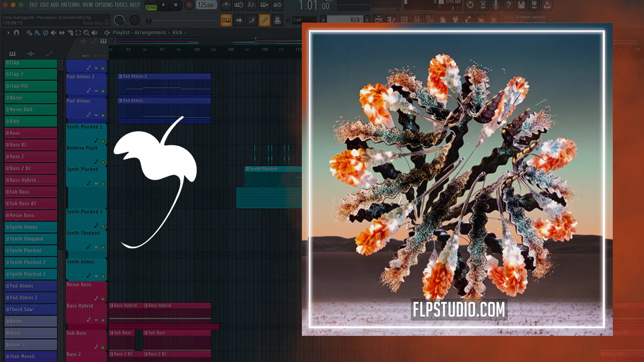Click the undo history icon
Image resolution: width=644 pixels, height=362 pixels.
pos(470,5)
